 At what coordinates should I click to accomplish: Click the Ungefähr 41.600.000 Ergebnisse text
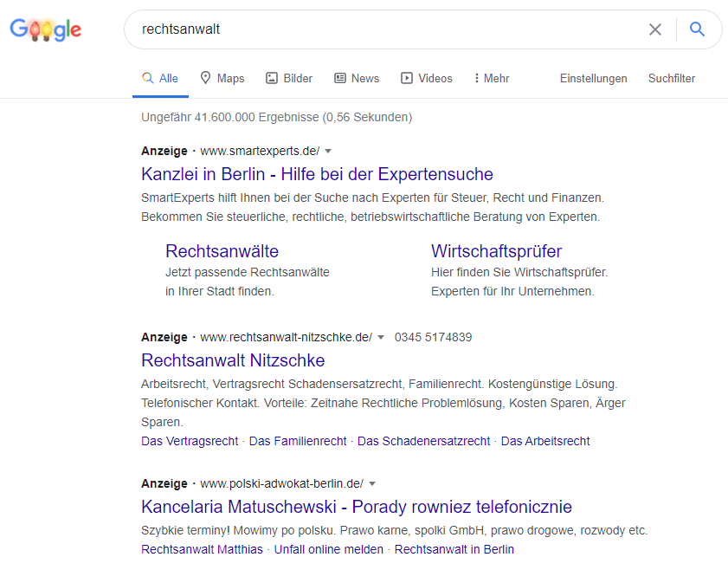click(277, 117)
